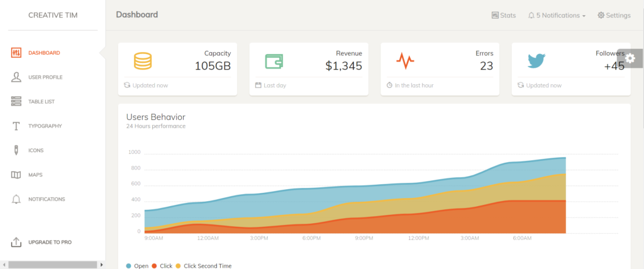The width and height of the screenshot is (644, 269).
Task: Click refresh icon in Followers card footer
Action: pyautogui.click(x=521, y=85)
